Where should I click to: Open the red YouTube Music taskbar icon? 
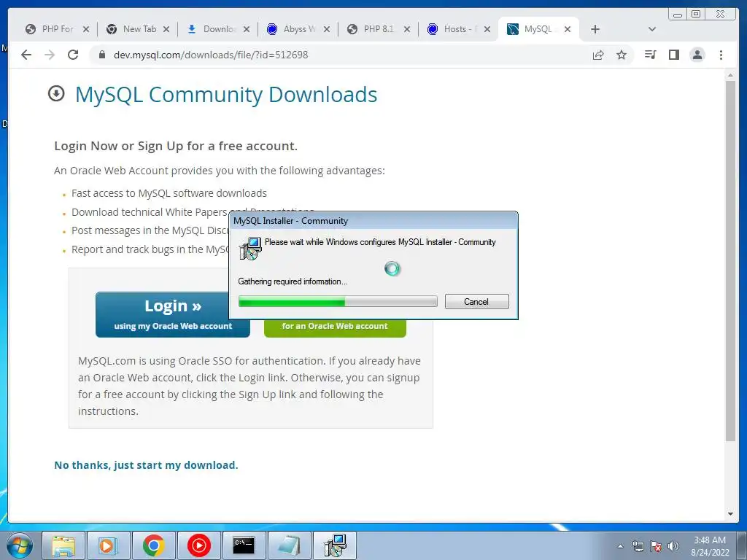pos(198,545)
